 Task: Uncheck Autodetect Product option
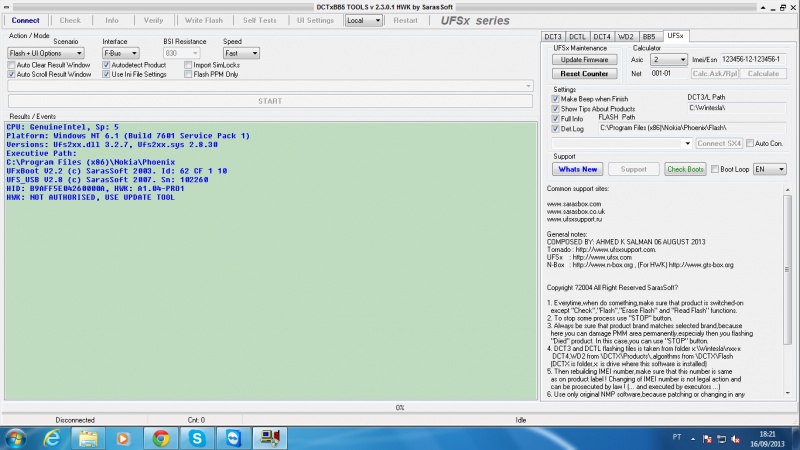click(x=106, y=65)
